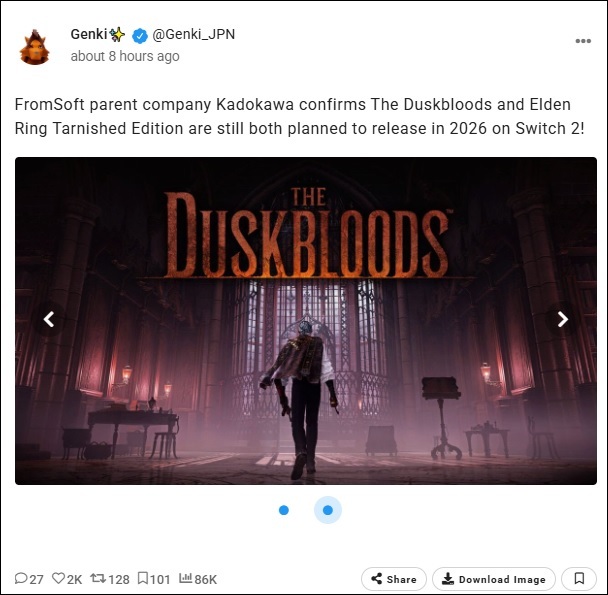Select the first carousel indicator dot
Screen dimensions: 608x595
(284, 510)
